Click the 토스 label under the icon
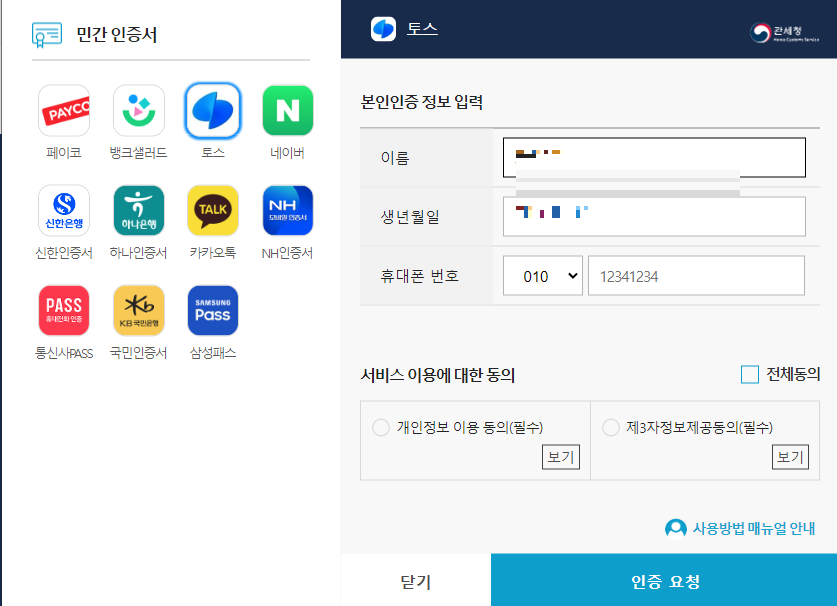Screen dimensions: 837x606 coord(213,153)
